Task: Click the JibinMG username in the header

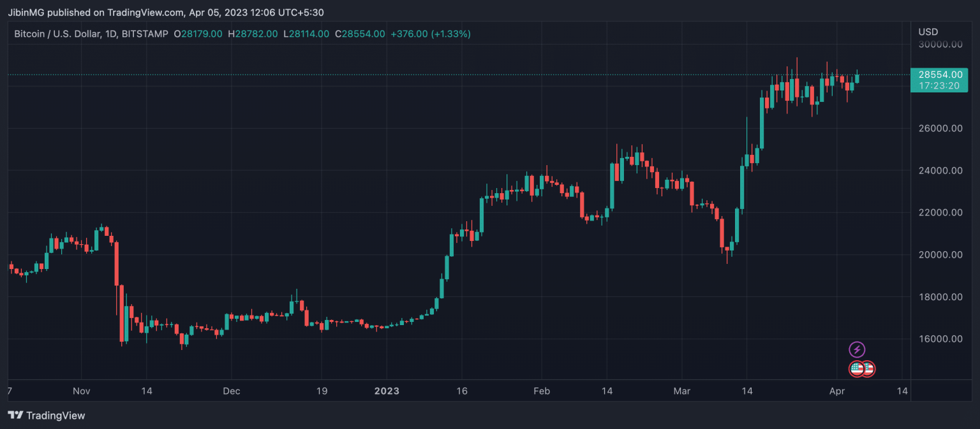Action: click(26, 12)
